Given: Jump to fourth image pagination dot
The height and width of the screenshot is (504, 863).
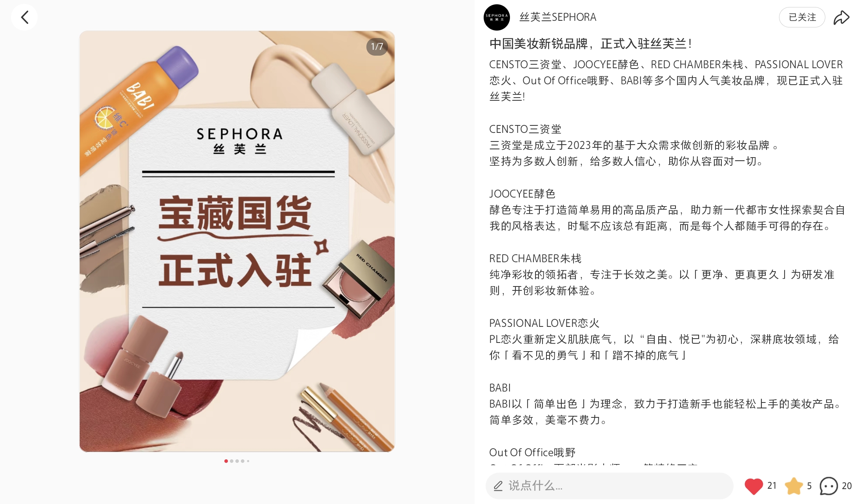Looking at the screenshot, I should [x=242, y=461].
